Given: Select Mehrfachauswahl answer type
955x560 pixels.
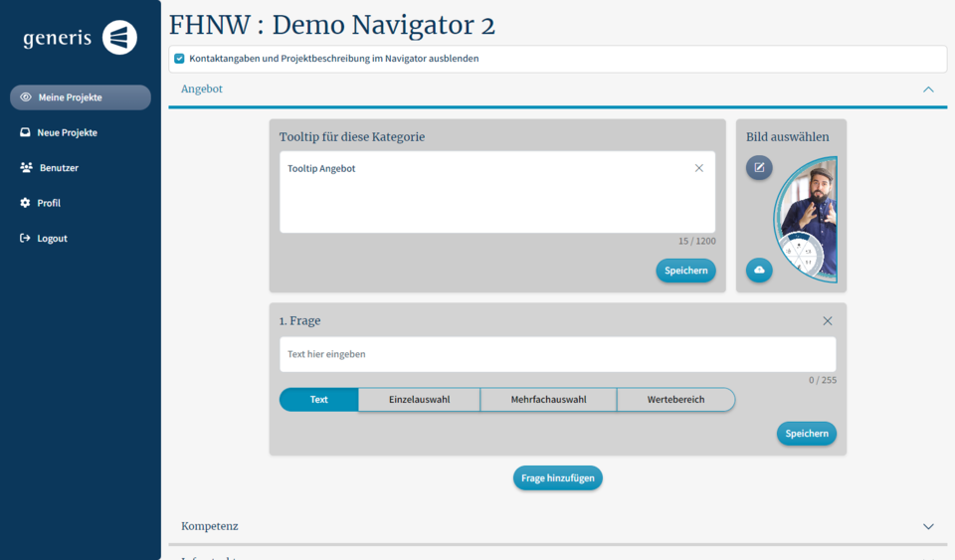Looking at the screenshot, I should pos(548,399).
